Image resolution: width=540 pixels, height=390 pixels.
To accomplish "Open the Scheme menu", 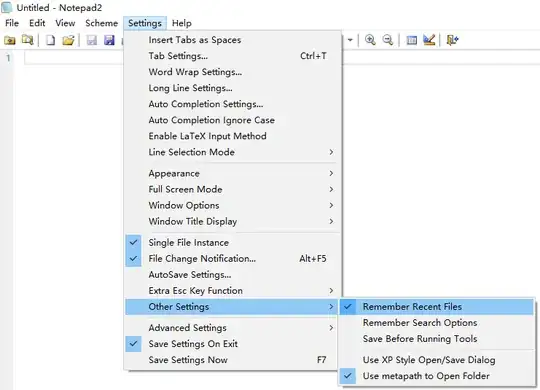I will coord(101,23).
